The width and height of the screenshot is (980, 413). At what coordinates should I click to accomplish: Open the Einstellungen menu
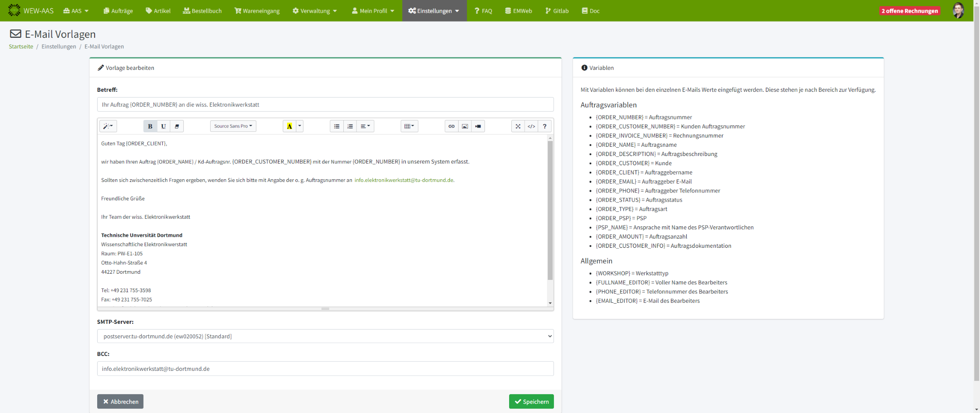pyautogui.click(x=434, y=11)
